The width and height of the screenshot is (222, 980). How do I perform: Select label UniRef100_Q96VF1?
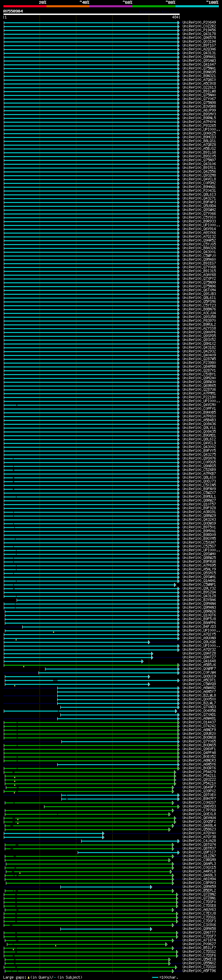tap(199, 749)
